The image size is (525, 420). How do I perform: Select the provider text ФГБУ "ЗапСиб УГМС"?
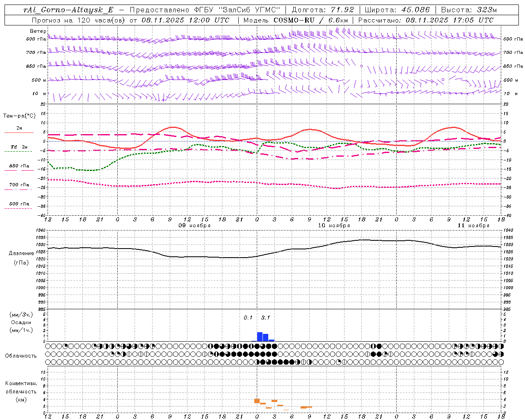tap(236, 10)
